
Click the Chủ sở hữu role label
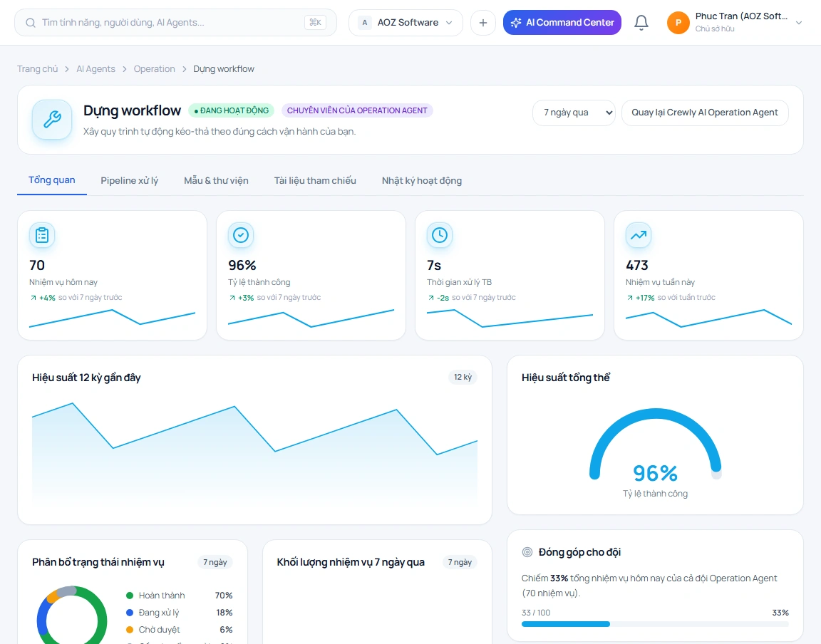715,28
